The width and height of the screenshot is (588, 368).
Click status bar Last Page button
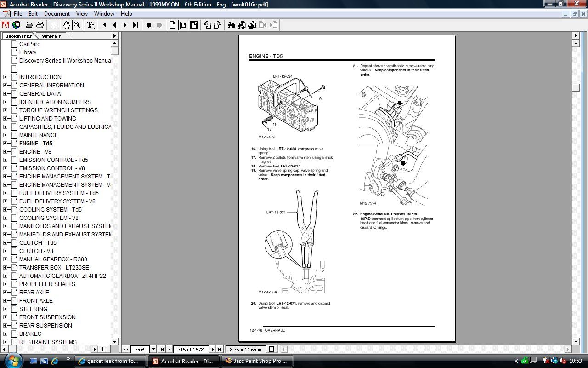tap(220, 349)
